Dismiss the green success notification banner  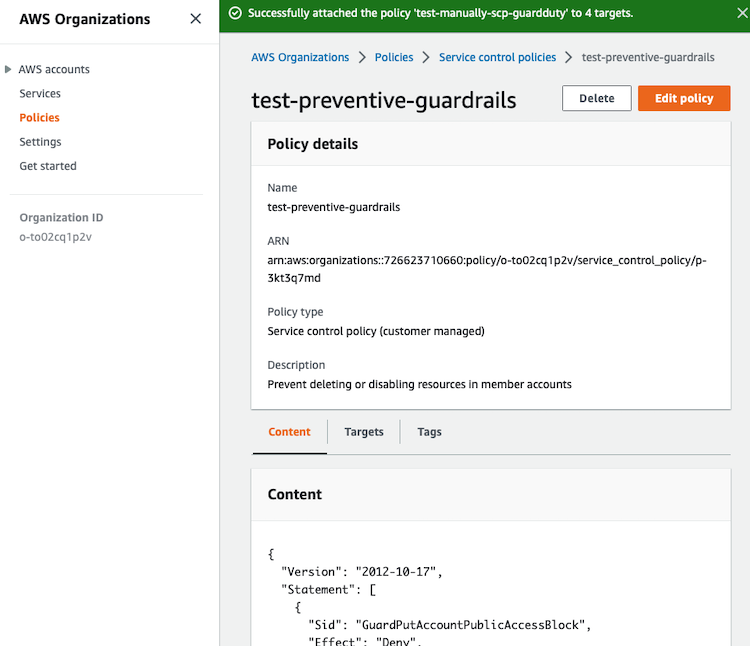pyautogui.click(x=742, y=13)
